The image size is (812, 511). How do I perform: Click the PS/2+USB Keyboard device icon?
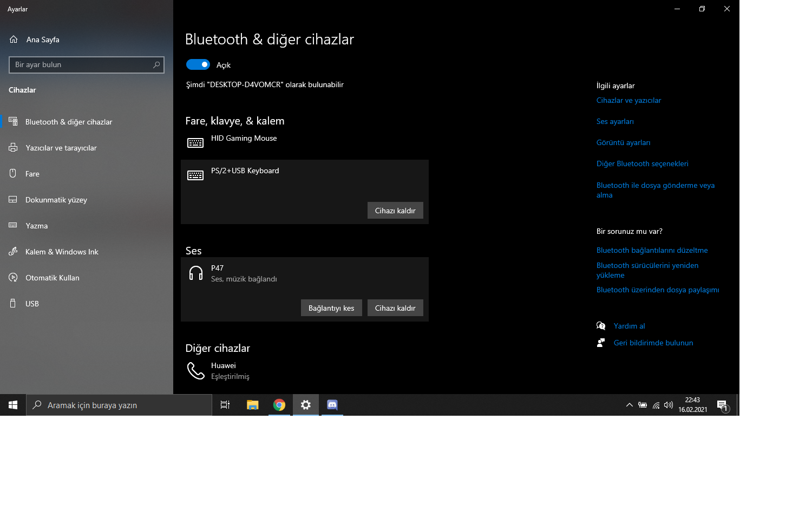click(x=195, y=175)
